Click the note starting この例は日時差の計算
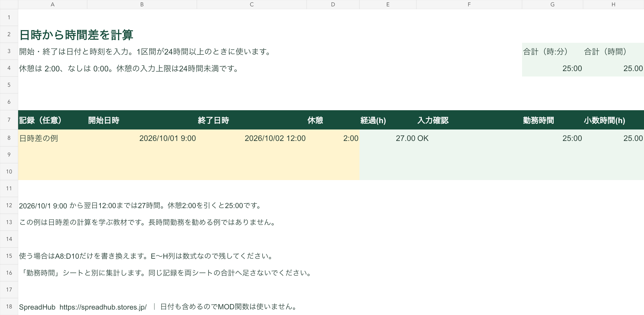Viewport: 644px width, 315px height. click(148, 222)
